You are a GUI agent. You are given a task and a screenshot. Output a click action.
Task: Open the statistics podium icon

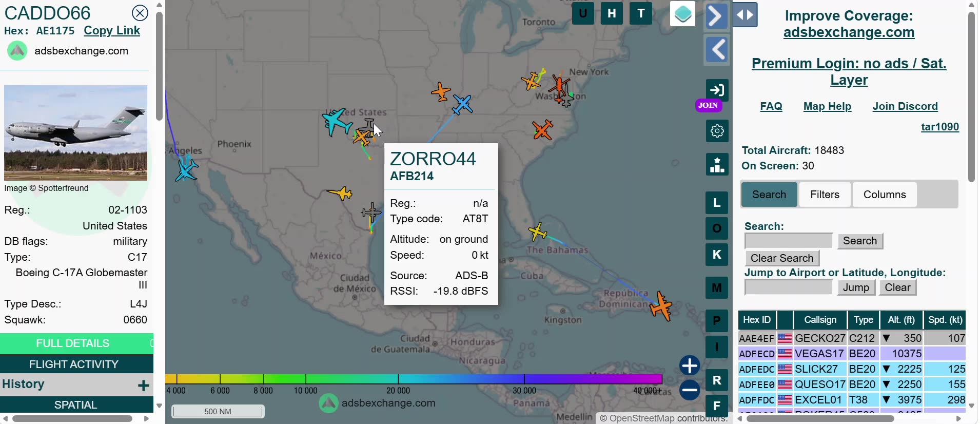point(717,164)
